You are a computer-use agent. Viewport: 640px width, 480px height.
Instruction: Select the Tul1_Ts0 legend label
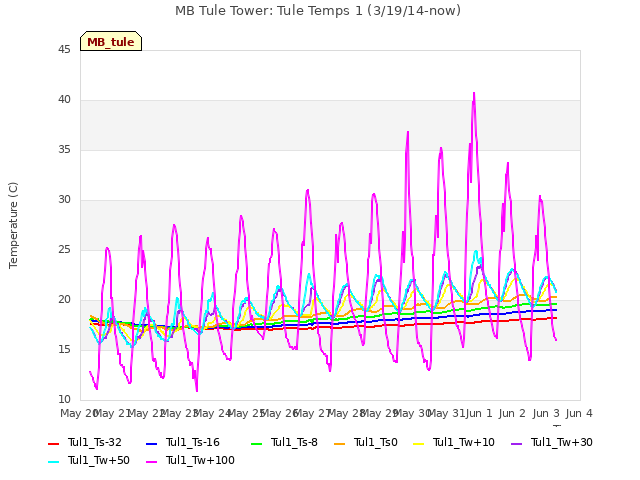point(376,442)
